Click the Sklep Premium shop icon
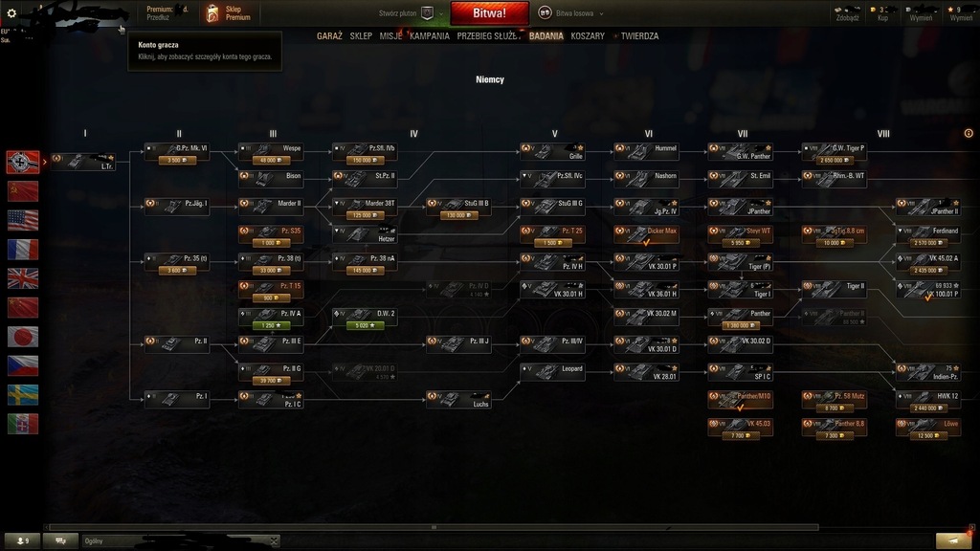This screenshot has height=551, width=980. point(212,13)
